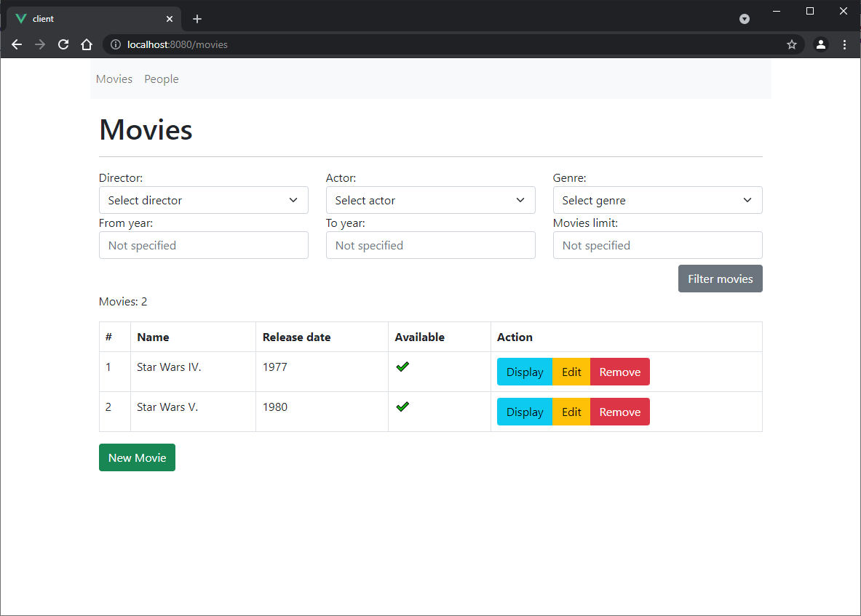
Task: Switch to the People page
Action: click(x=161, y=79)
